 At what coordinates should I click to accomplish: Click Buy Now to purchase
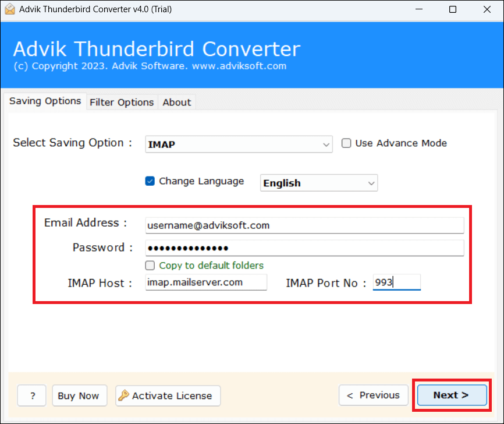(79, 395)
